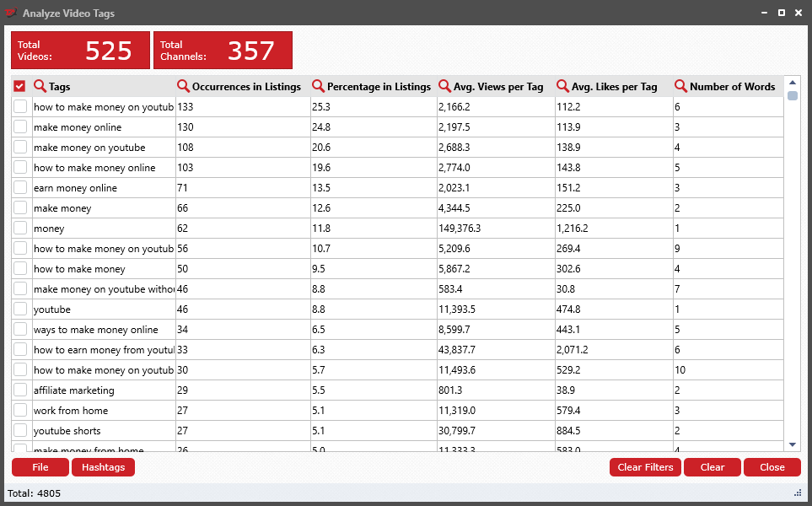This screenshot has height=506, width=812.
Task: Open the Tags column filter icon
Action: pos(40,86)
